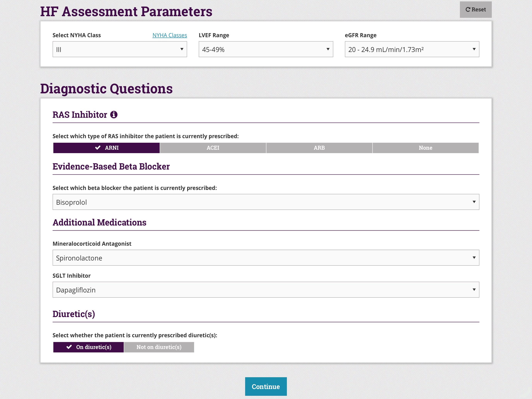Open the SGLT Inhibitor dropdown
This screenshot has height=399, width=532.
266,290
